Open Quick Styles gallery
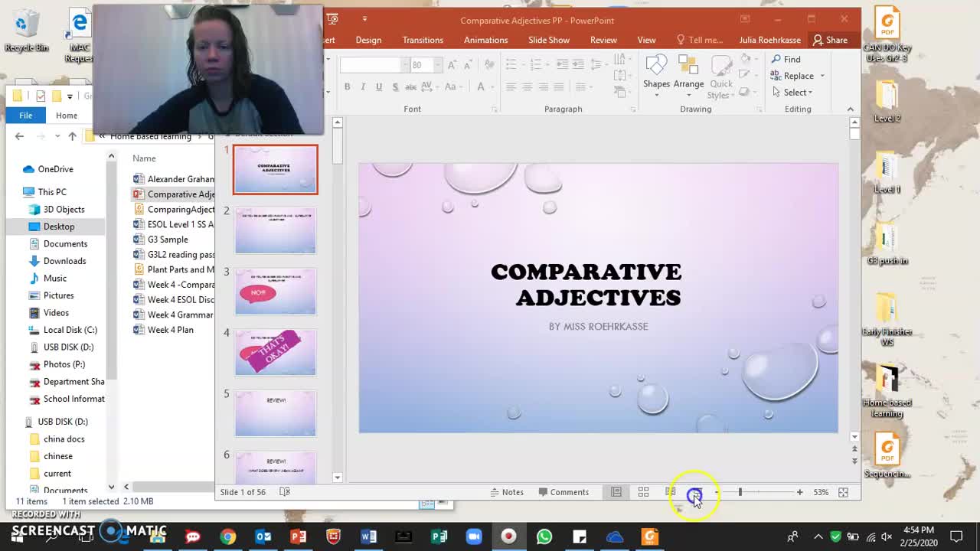The height and width of the screenshot is (551, 980). tap(720, 76)
